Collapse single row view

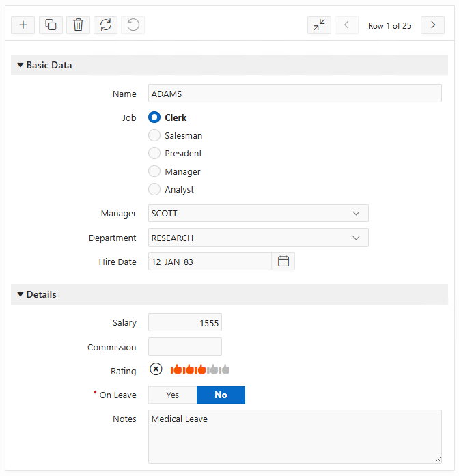pyautogui.click(x=319, y=25)
